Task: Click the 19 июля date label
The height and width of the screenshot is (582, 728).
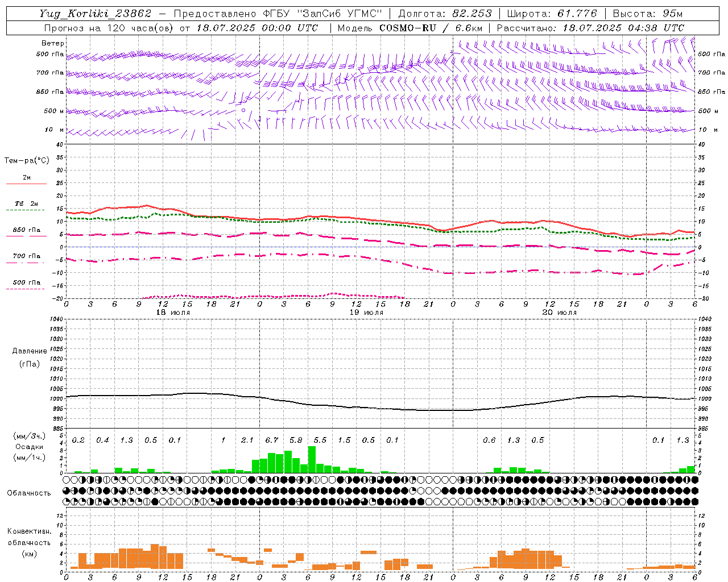Action: (366, 313)
